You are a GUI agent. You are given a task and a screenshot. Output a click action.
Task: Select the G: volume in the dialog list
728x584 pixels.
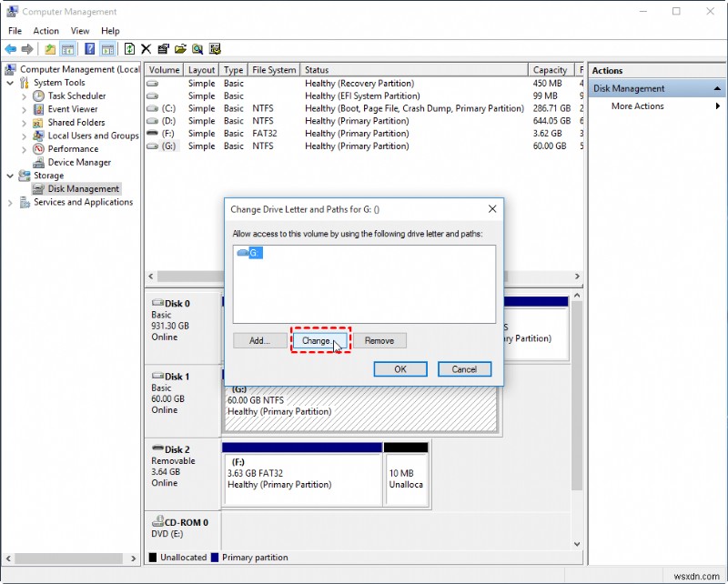coord(256,253)
